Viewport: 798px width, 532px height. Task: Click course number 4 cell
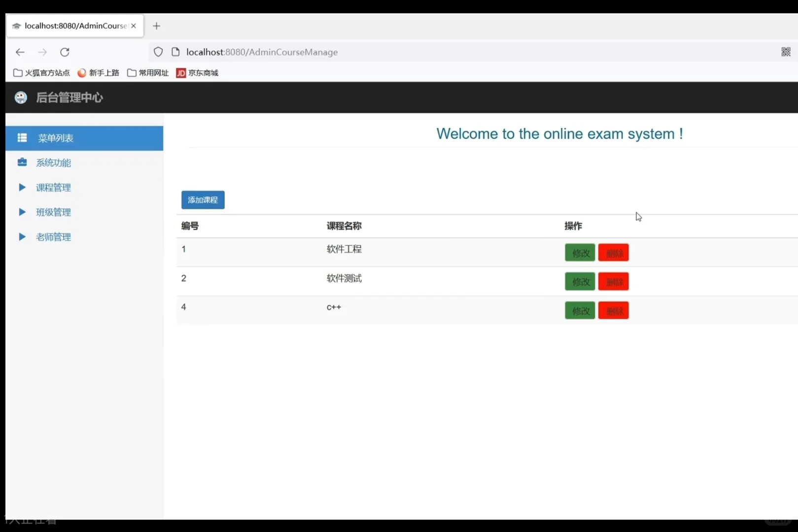pyautogui.click(x=184, y=307)
